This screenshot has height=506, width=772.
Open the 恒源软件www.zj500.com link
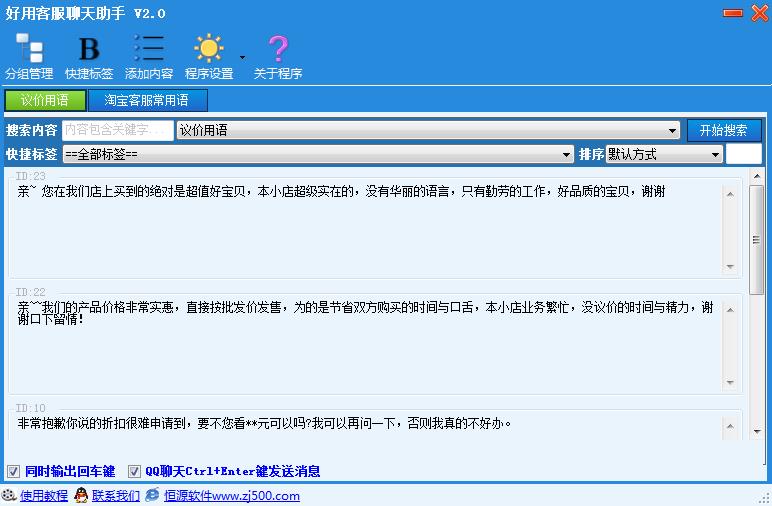tap(231, 496)
